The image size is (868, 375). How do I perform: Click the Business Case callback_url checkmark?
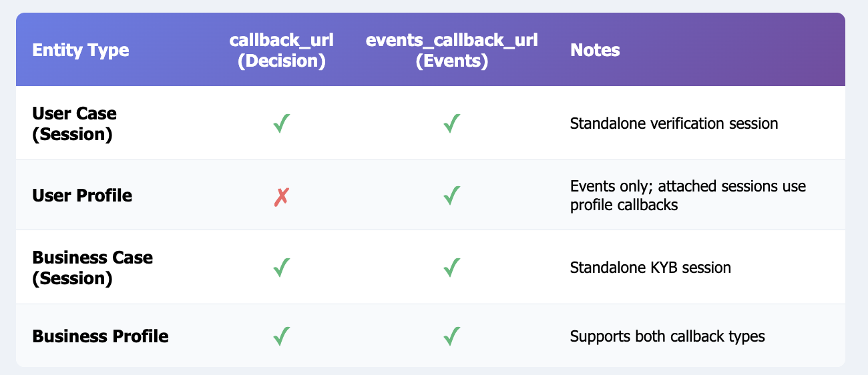[x=281, y=268]
